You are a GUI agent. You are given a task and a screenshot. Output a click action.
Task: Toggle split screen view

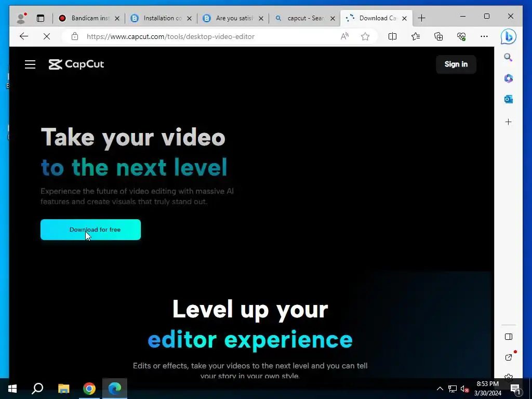(392, 36)
